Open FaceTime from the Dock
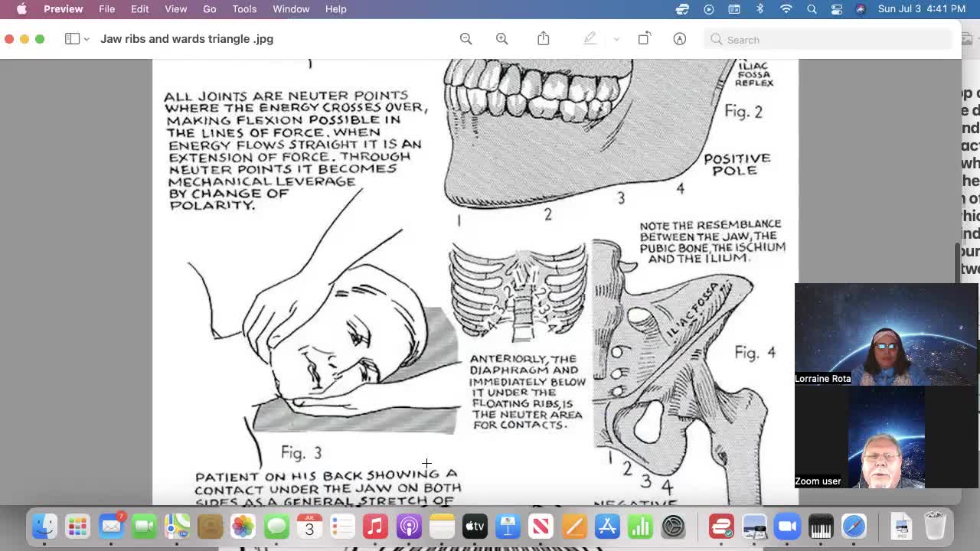 [144, 526]
